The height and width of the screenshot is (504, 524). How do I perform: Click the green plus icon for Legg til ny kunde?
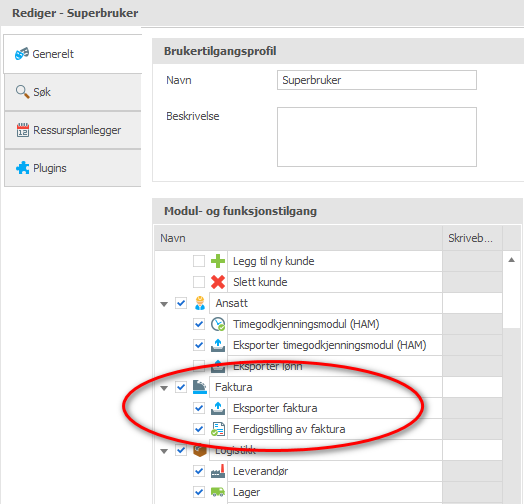coord(218,261)
